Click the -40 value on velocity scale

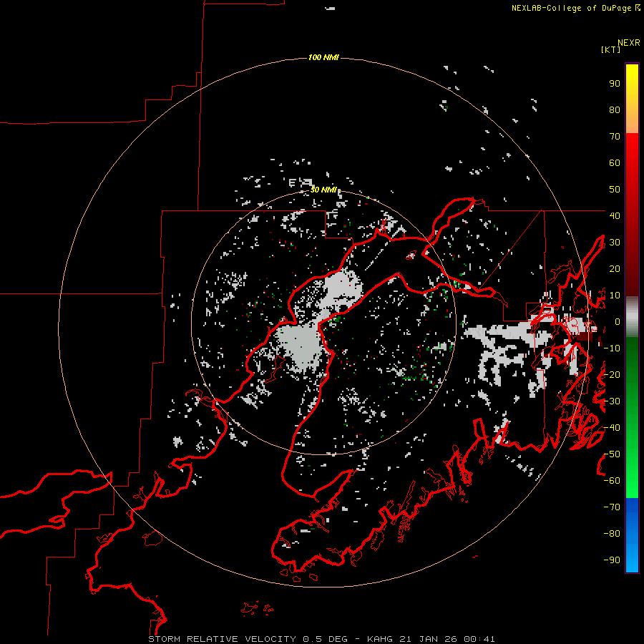point(612,428)
